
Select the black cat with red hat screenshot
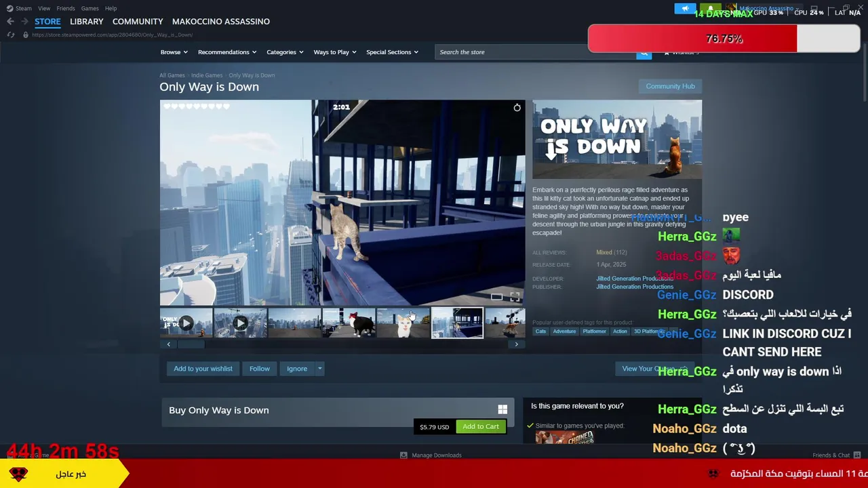(349, 323)
